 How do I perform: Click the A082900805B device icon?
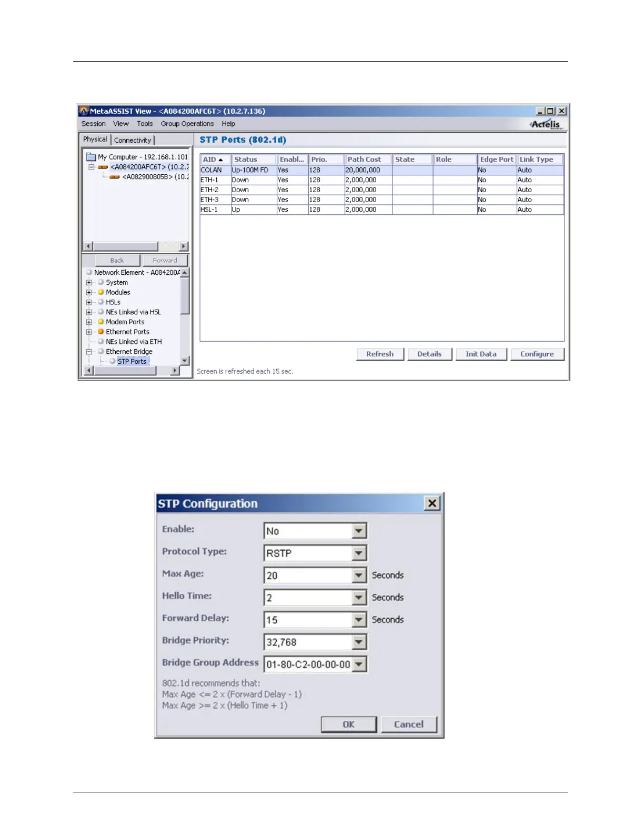point(115,177)
